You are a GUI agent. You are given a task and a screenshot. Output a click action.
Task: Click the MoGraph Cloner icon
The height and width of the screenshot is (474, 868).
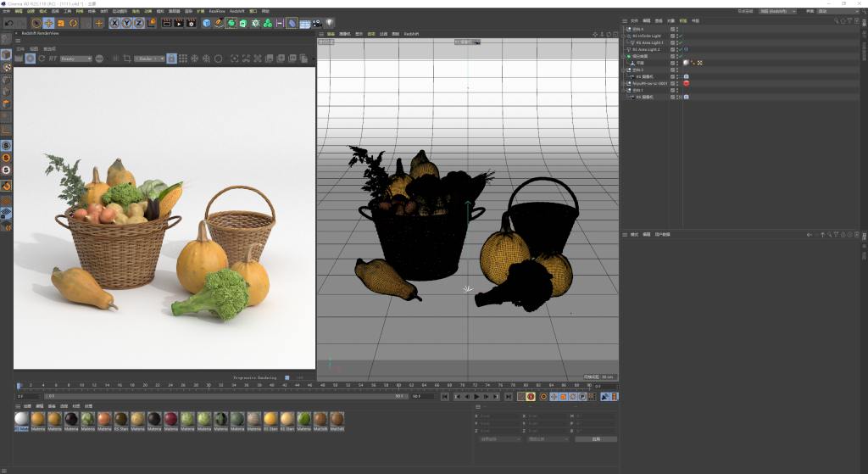[x=268, y=23]
